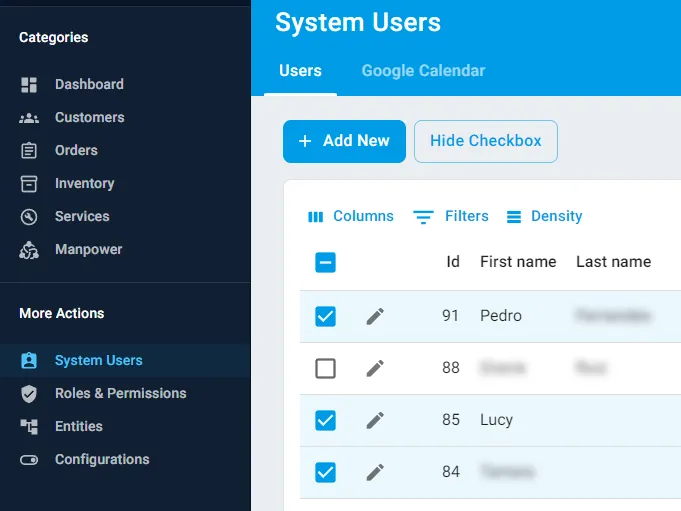
Task: Open Entities menu item
Action: [x=125, y=426]
